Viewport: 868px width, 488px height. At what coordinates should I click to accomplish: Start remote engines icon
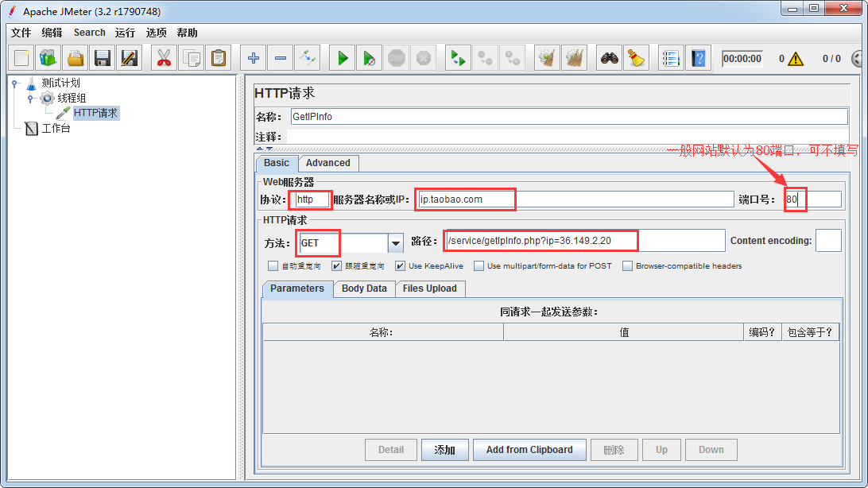pyautogui.click(x=459, y=58)
